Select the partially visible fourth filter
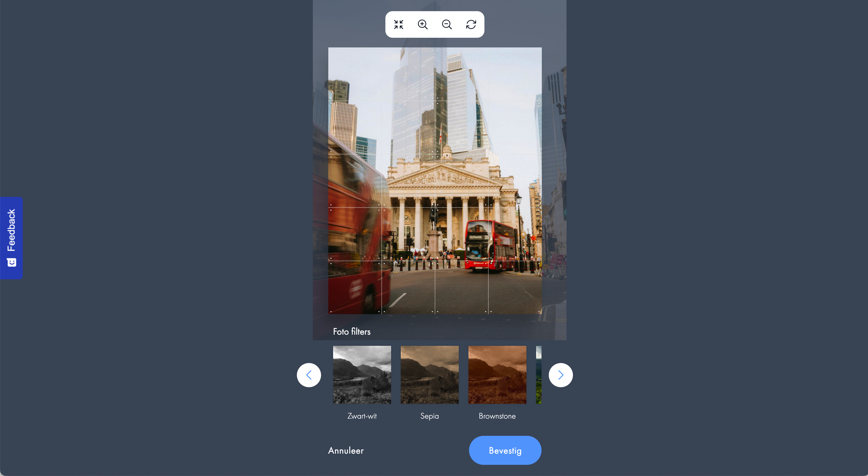Screen dimensions: 868x476 coord(539,375)
